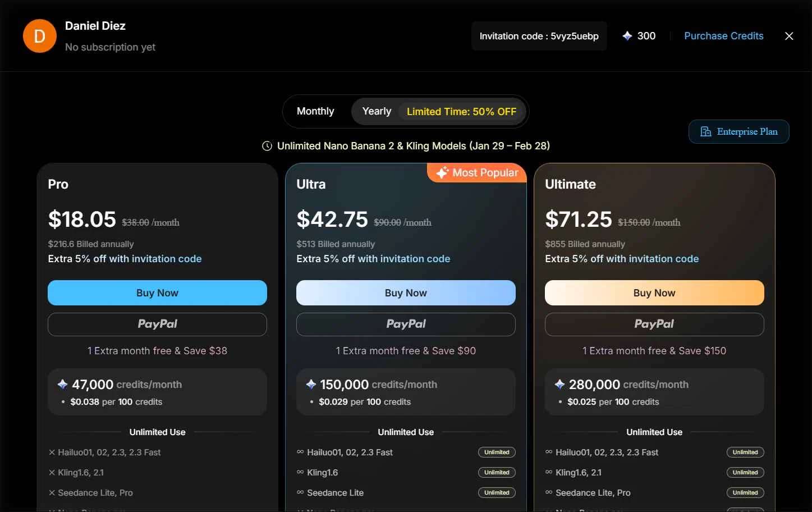Click the Unlimited badge for Ultimate Hailuo01, 02, 2.3, 2.3 Fast

[745, 452]
